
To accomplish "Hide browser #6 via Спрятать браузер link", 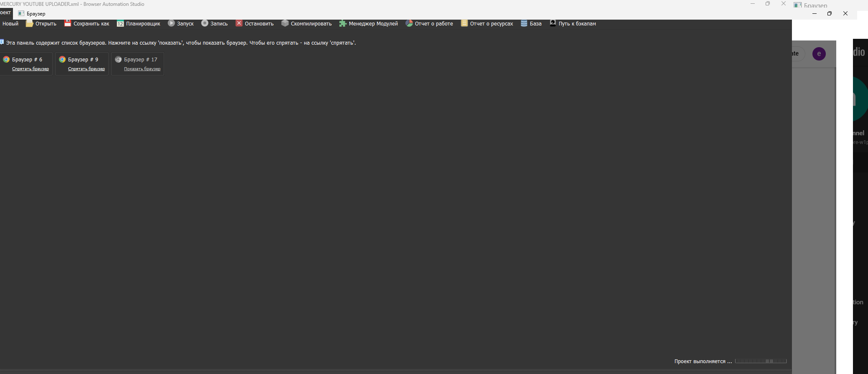I will (x=31, y=69).
